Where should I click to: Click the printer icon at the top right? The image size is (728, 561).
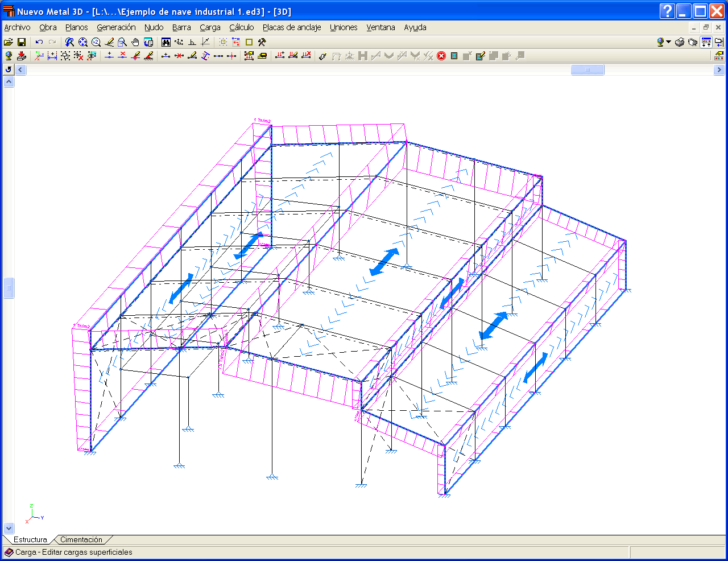[x=680, y=42]
